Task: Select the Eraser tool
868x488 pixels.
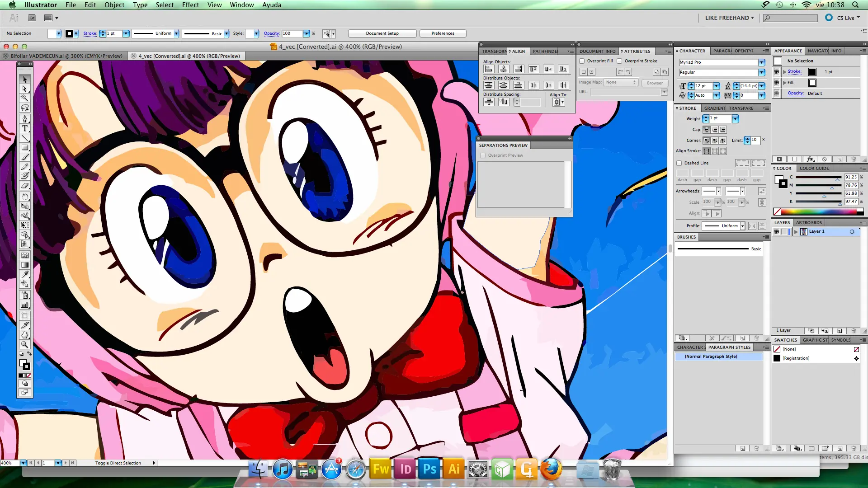Action: pos(25,185)
